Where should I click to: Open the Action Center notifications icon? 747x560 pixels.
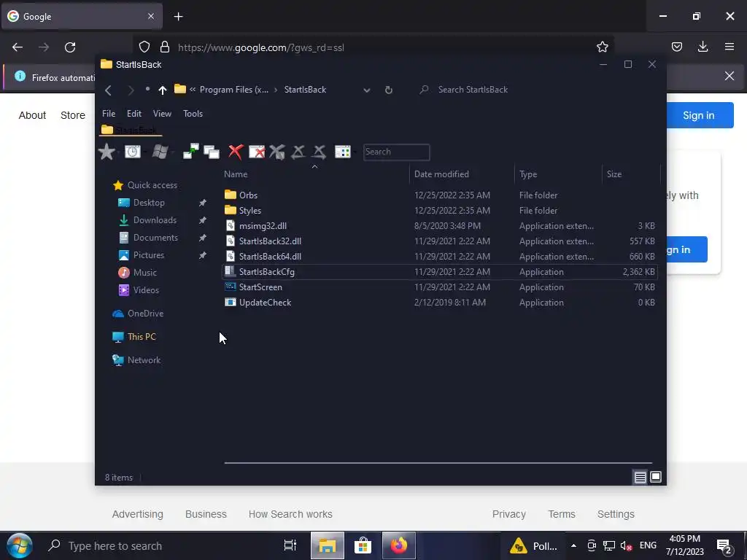(x=725, y=546)
